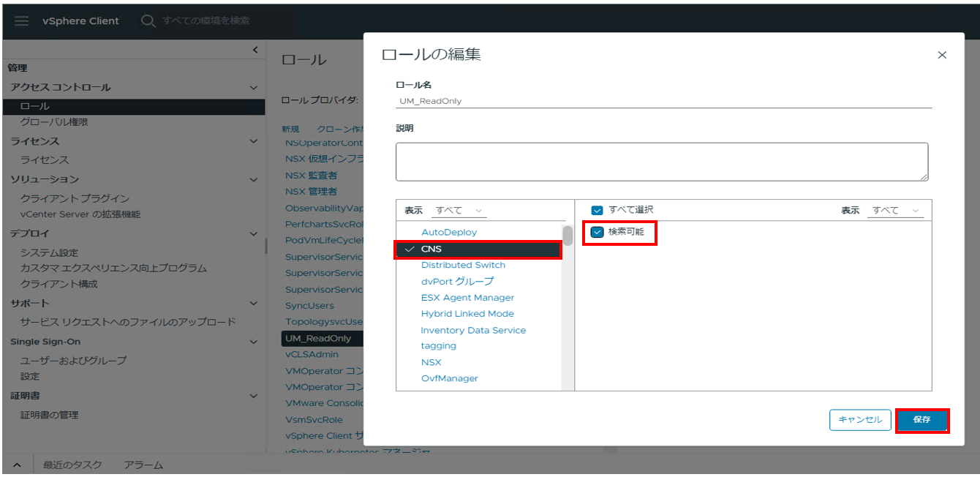Click into the 説明 text area
The width and height of the screenshot is (980, 477).
(662, 162)
